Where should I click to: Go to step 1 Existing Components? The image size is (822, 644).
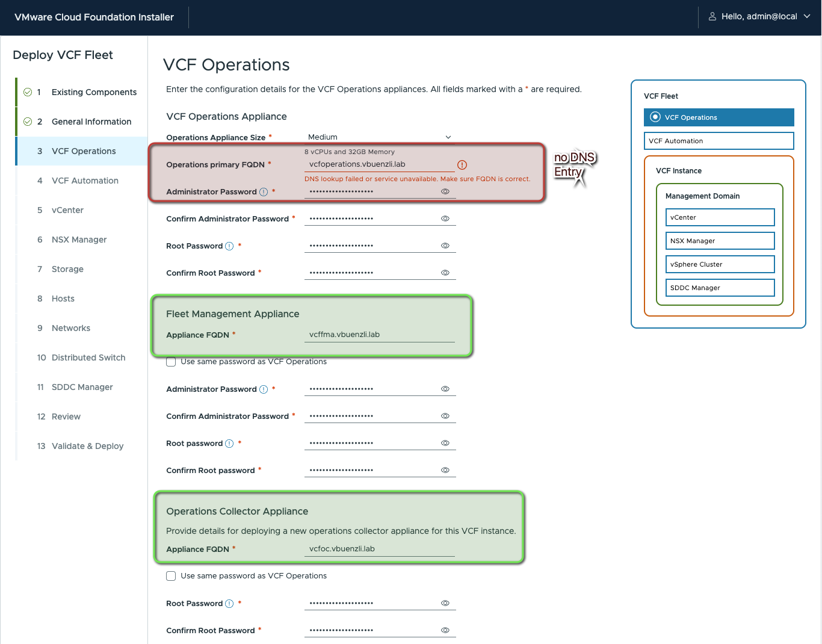(x=81, y=92)
